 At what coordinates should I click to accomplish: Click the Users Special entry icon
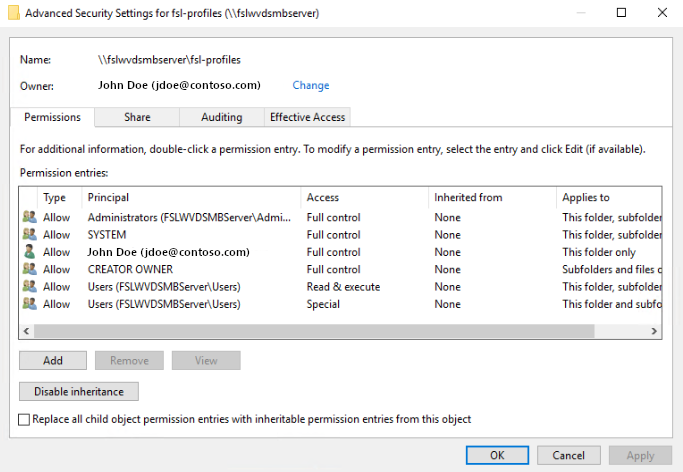point(28,304)
